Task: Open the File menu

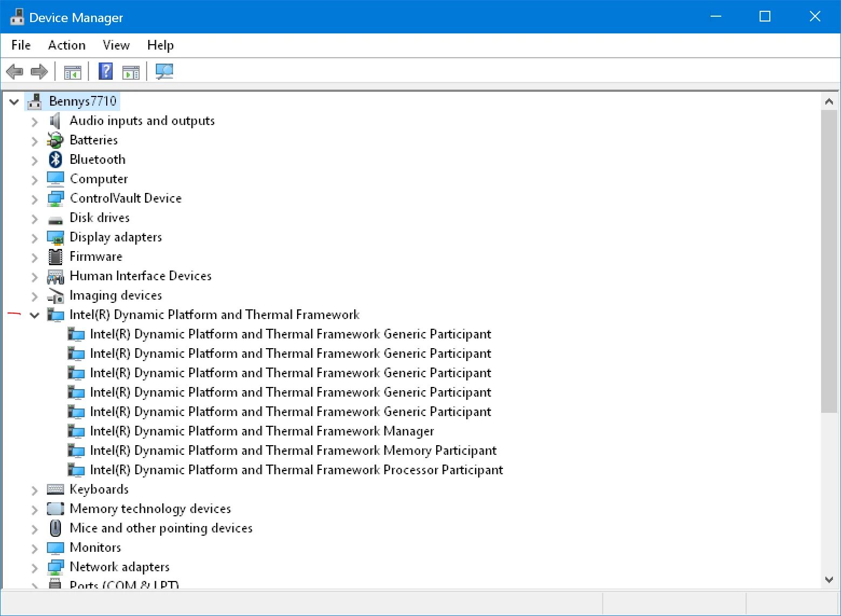Action: pos(21,45)
